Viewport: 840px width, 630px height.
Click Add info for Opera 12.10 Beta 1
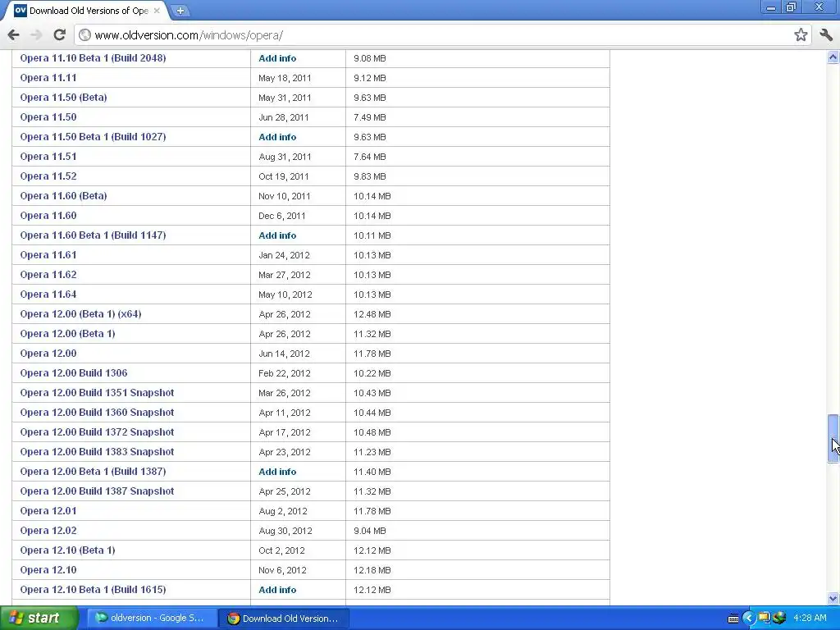coord(277,590)
